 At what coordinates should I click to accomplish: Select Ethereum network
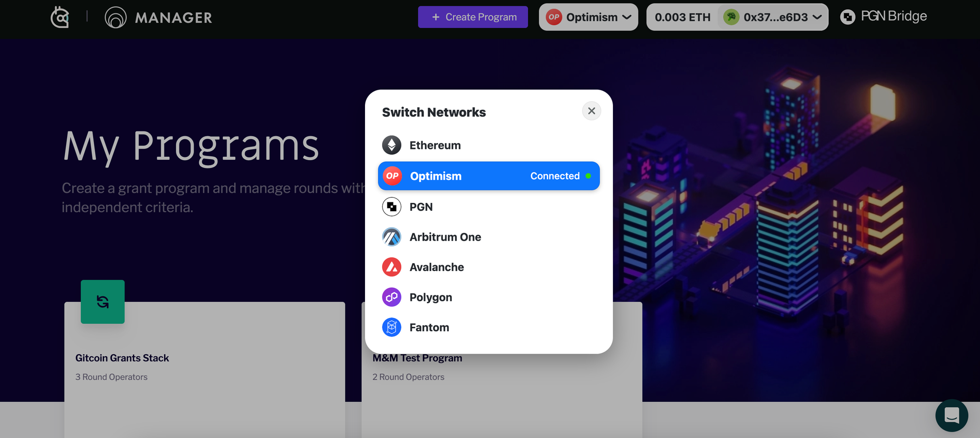pyautogui.click(x=489, y=146)
